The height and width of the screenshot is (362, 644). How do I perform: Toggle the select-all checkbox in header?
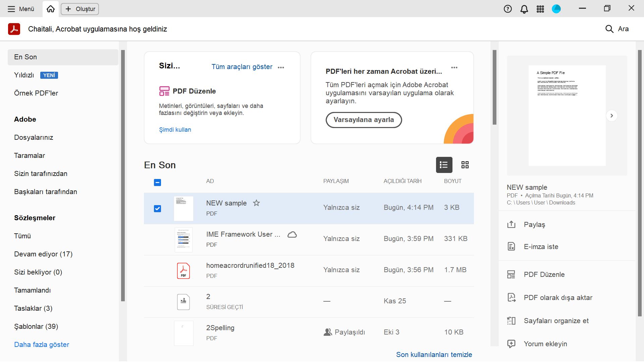[157, 182]
